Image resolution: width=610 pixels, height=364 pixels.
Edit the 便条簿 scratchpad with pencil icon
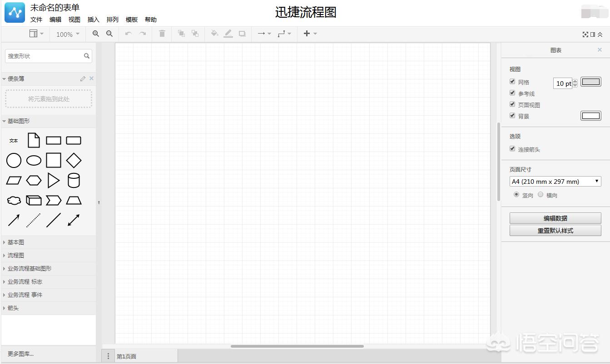(83, 79)
